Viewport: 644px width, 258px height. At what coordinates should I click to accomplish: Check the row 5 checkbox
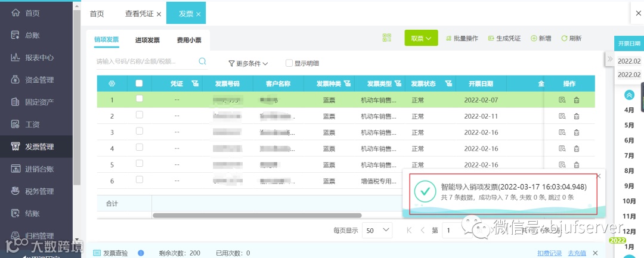tap(139, 163)
